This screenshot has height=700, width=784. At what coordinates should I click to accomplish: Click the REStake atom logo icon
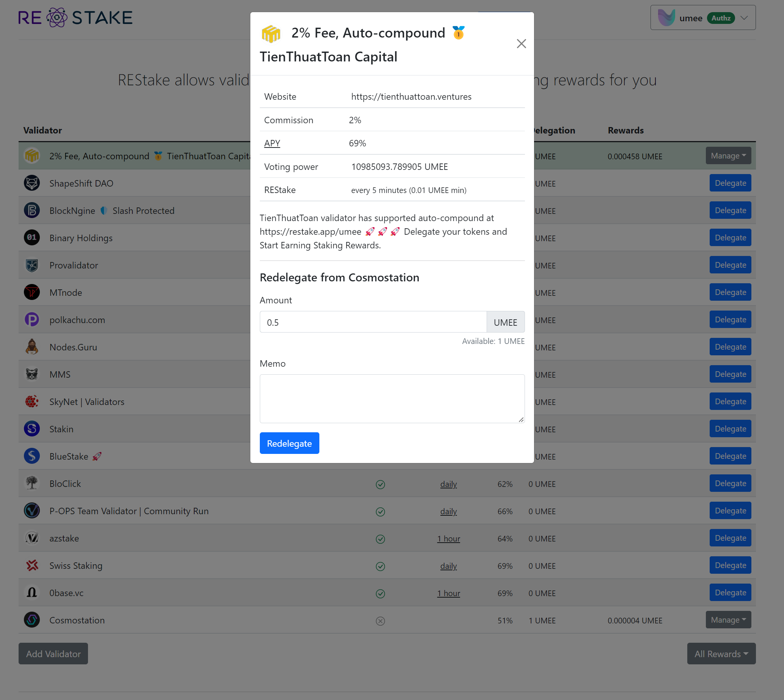coord(57,18)
